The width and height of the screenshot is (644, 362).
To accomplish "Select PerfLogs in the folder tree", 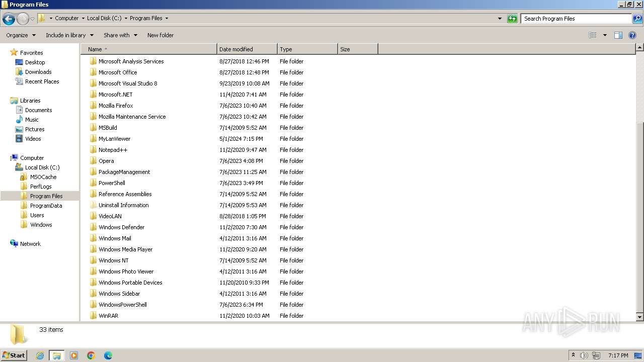I will [41, 187].
